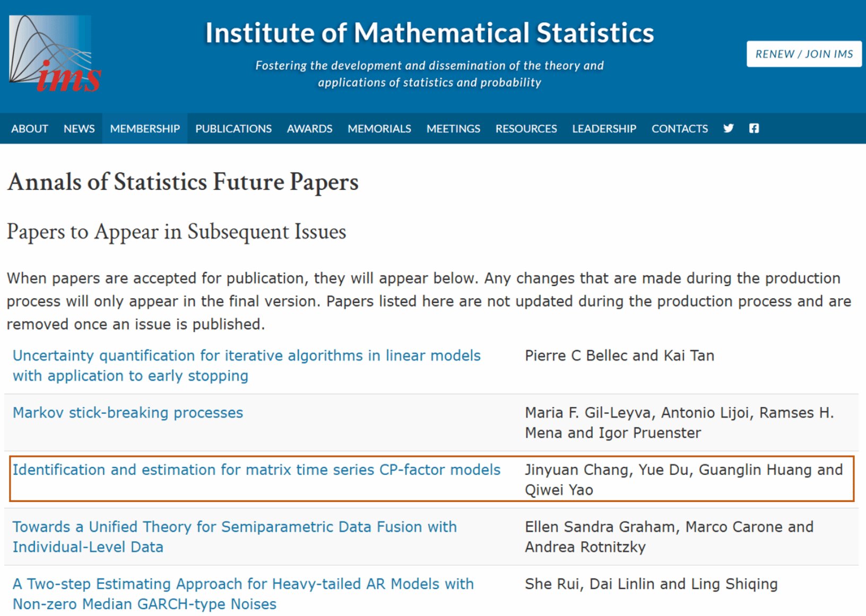The width and height of the screenshot is (866, 616).
Task: Open the Semiparametric Data Fusion paper link
Action: coord(235,527)
